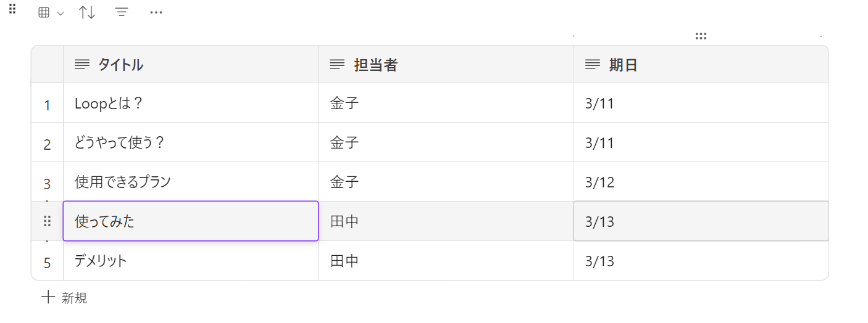Screen dimensions: 868x323
Task: Select the どうやって使う？ cell
Action: coord(190,142)
